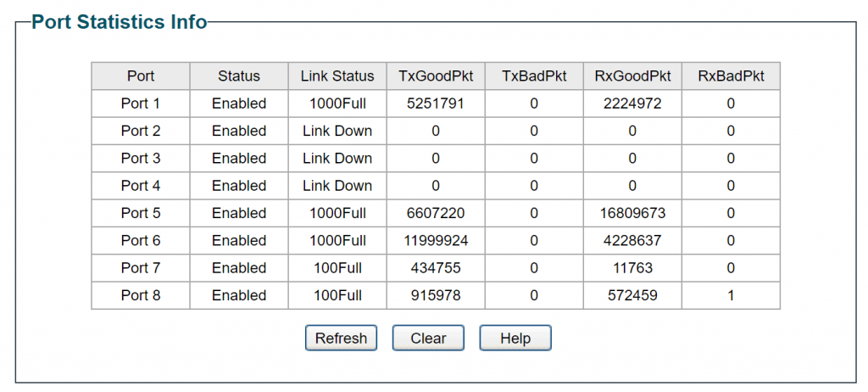Click Port 8 RxBadPkt value 1

coord(731,295)
